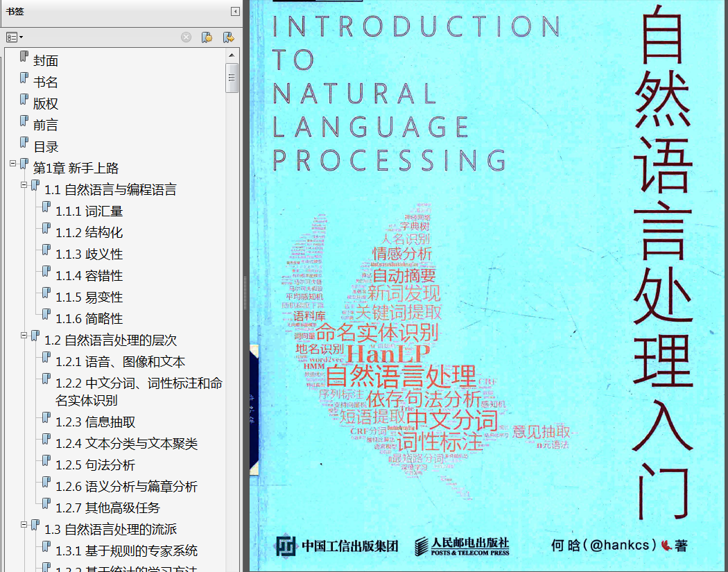Select bookmark 1.1.4 容错性

pos(89,276)
